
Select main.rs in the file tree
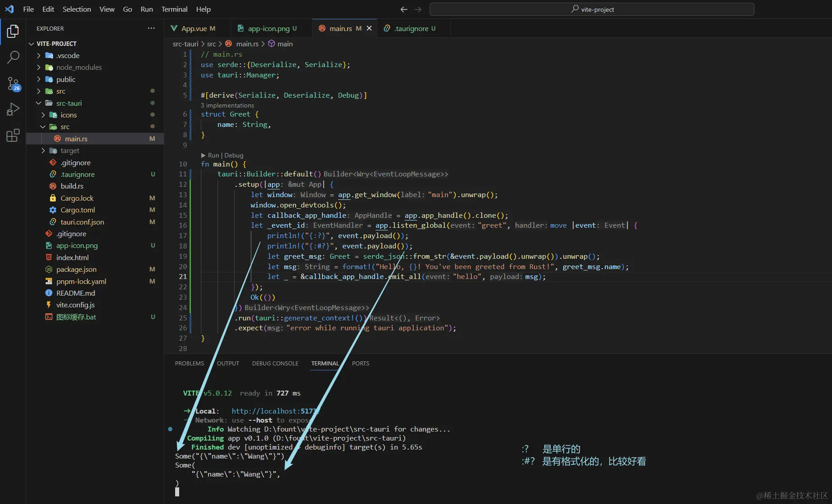95,139
